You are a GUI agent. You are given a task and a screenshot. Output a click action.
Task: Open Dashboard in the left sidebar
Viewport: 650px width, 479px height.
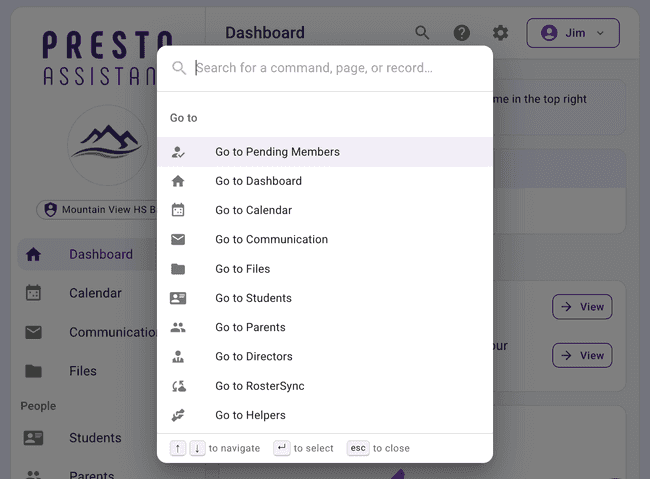coord(87,254)
